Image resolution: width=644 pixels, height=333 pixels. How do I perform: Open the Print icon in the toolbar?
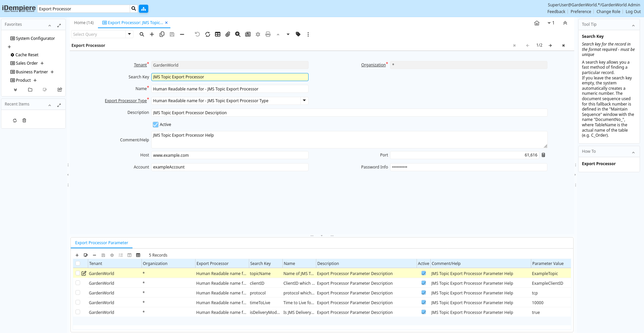(x=268, y=34)
